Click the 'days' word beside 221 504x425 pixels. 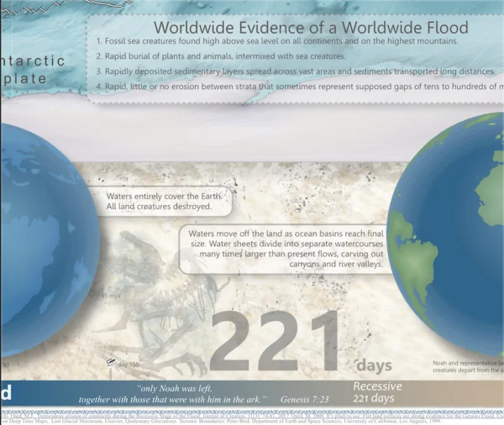point(374,366)
